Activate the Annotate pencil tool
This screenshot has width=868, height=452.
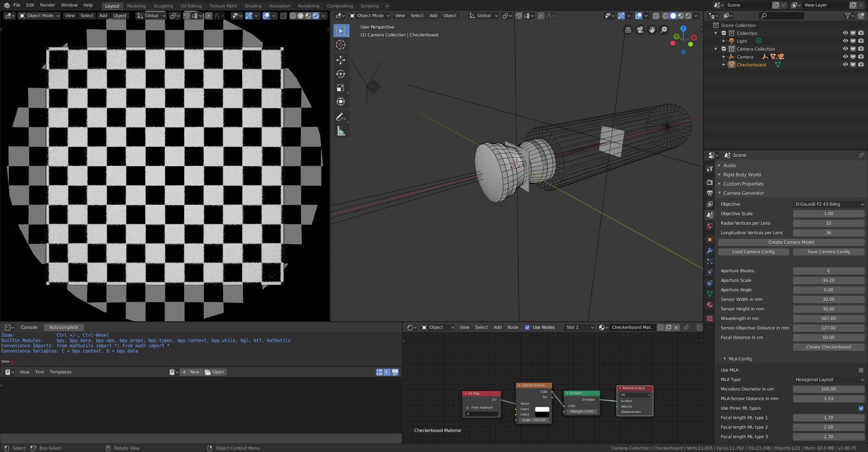tap(341, 117)
